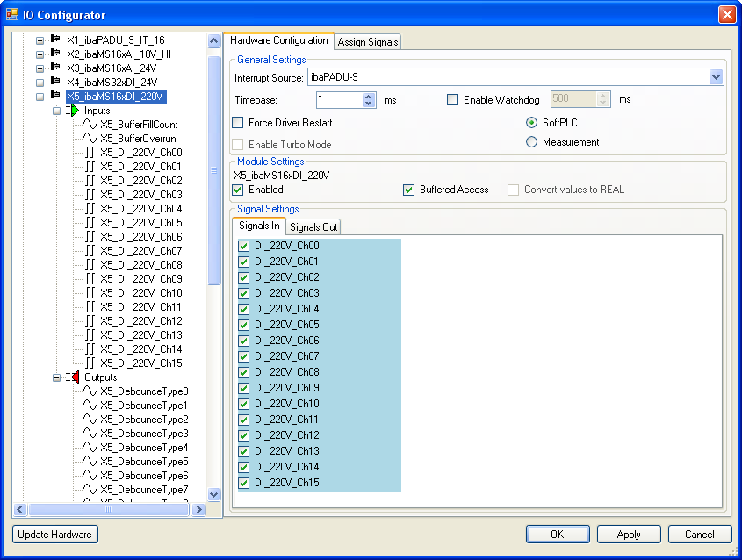Select the Measurement radio button
The image size is (742, 560).
click(x=532, y=142)
